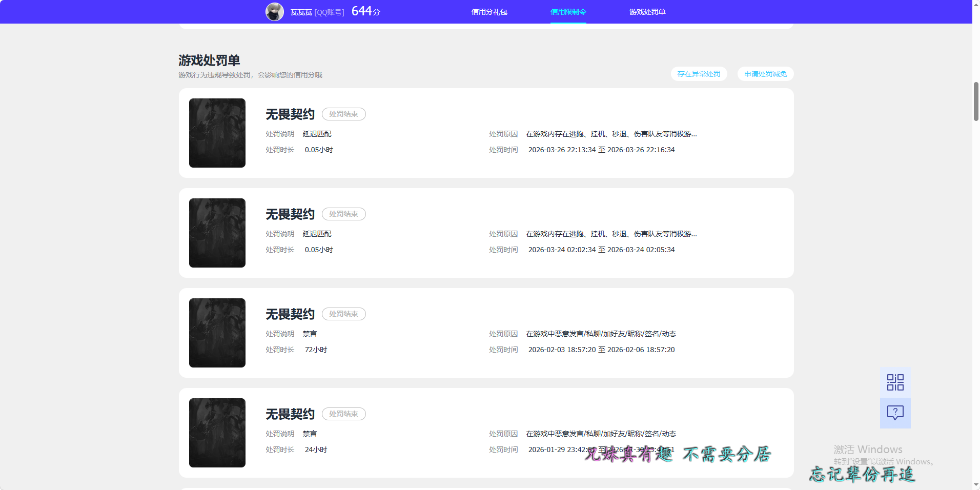Click the first 无畏契约 title
This screenshot has width=980, height=490.
(x=289, y=114)
